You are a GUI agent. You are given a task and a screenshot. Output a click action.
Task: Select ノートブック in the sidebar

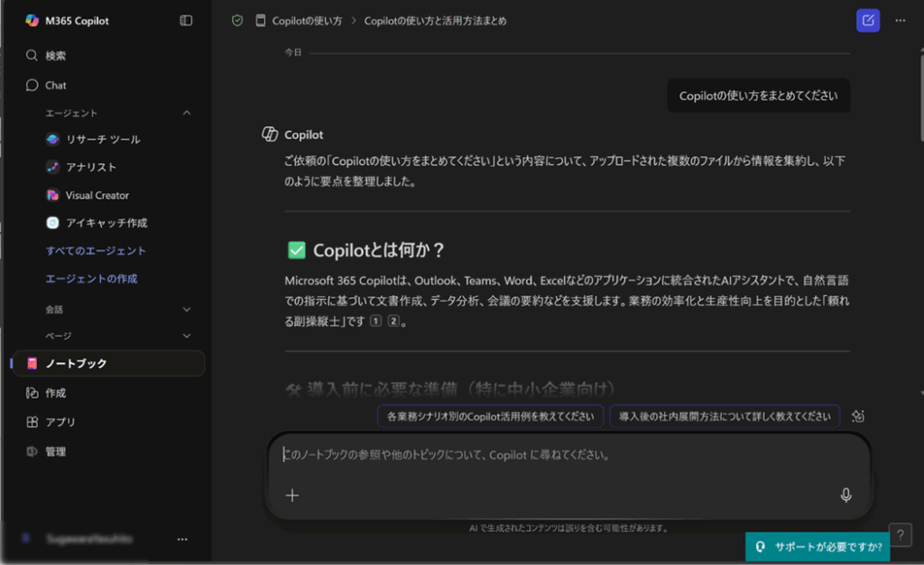(x=108, y=364)
